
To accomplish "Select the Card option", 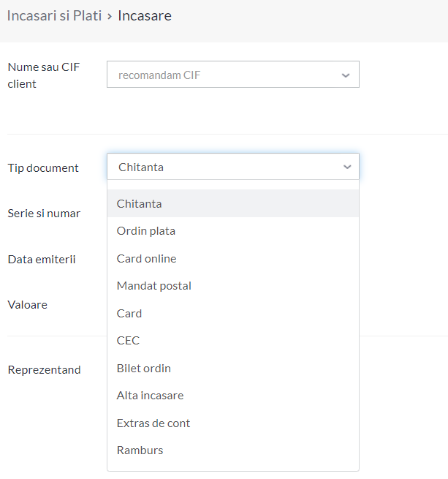I will click(x=233, y=314).
